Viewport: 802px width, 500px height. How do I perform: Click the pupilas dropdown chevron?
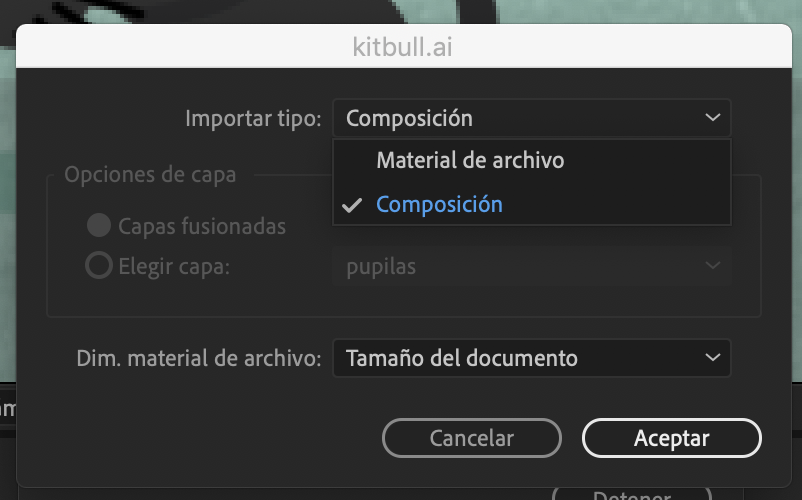713,265
